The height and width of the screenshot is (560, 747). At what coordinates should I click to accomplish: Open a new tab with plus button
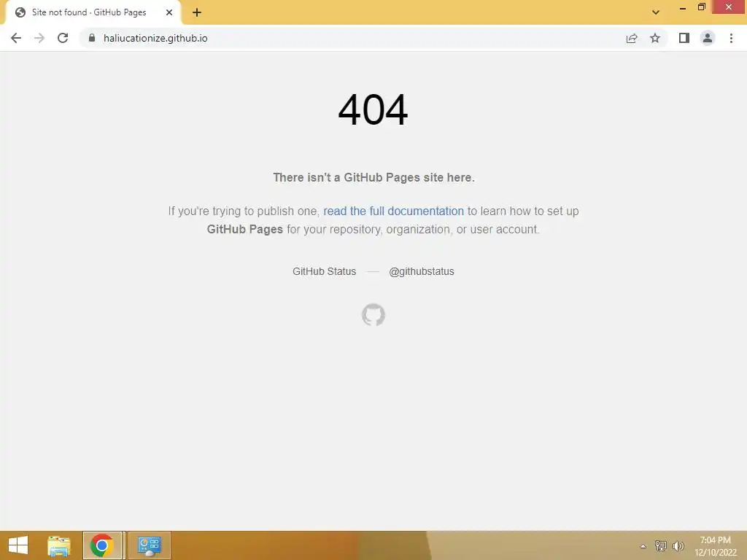point(197,12)
